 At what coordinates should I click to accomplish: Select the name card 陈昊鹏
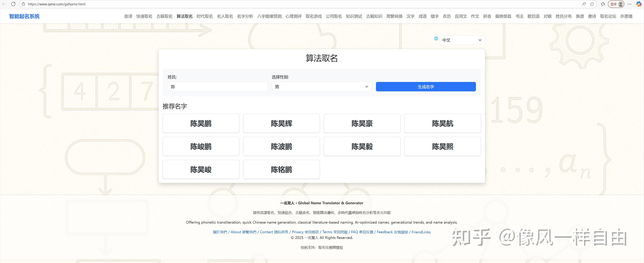pyautogui.click(x=201, y=123)
